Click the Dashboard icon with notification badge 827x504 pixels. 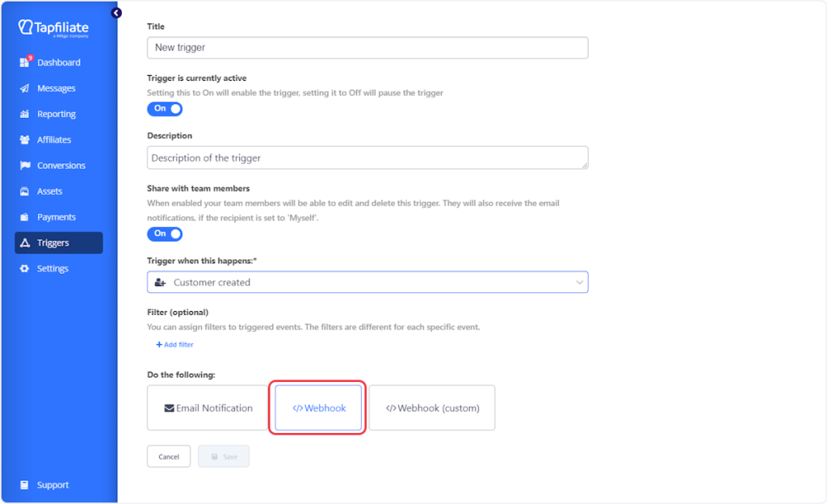click(x=25, y=62)
